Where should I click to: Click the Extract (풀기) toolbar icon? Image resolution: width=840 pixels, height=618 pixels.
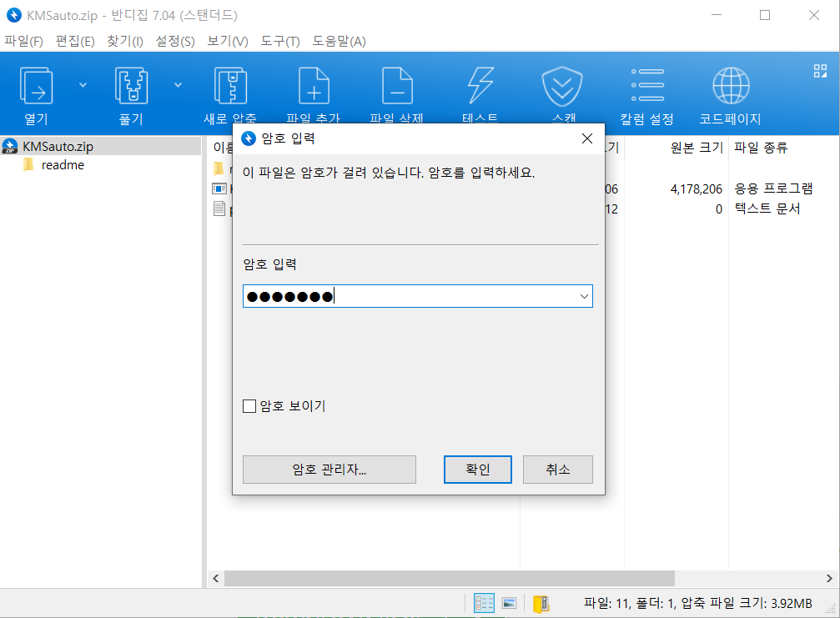tap(131, 86)
